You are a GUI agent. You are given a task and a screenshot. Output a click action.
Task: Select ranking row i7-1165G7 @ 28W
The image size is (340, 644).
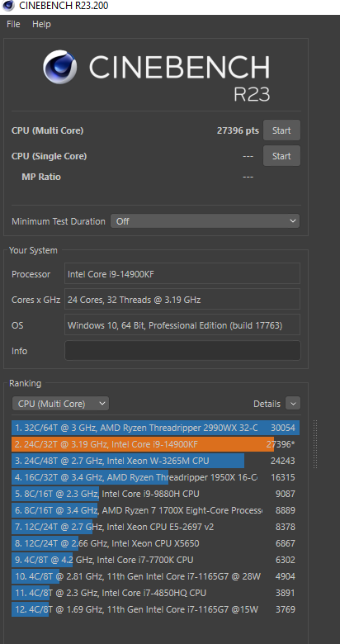point(156,576)
